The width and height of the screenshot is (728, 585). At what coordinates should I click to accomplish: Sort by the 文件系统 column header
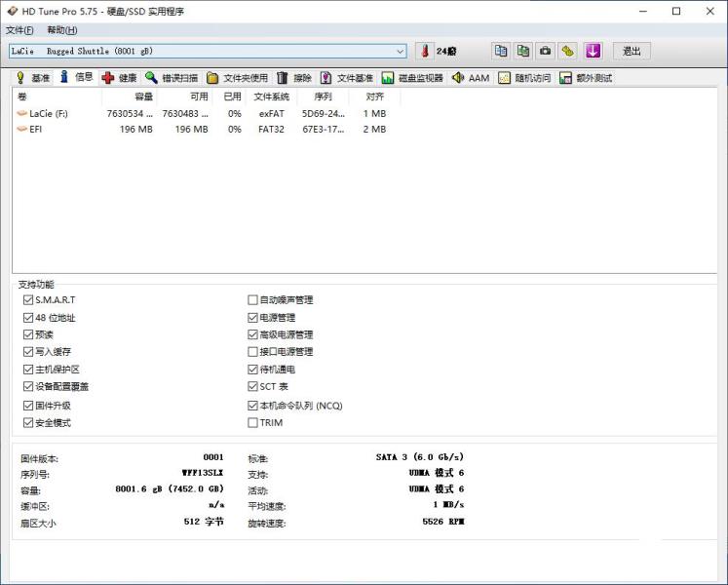(271, 97)
